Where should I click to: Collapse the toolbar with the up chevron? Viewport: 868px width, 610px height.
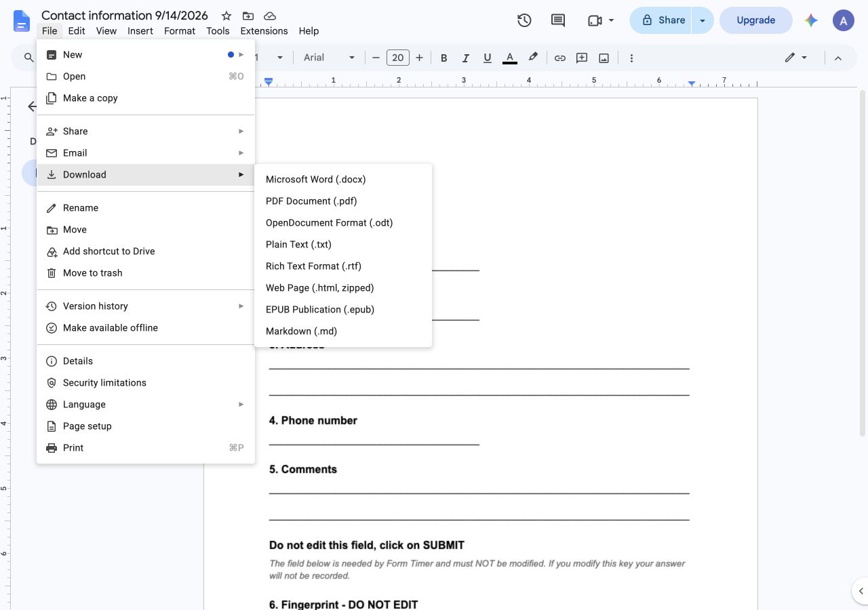coord(838,58)
